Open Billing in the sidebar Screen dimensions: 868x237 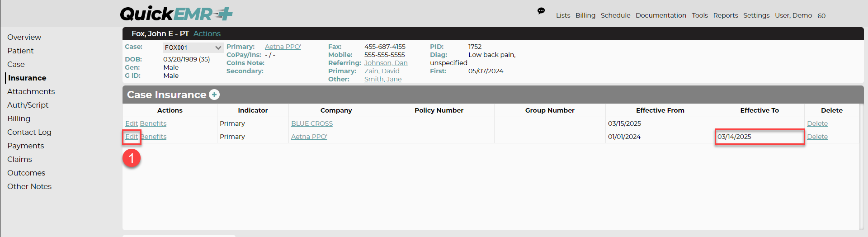pos(19,118)
